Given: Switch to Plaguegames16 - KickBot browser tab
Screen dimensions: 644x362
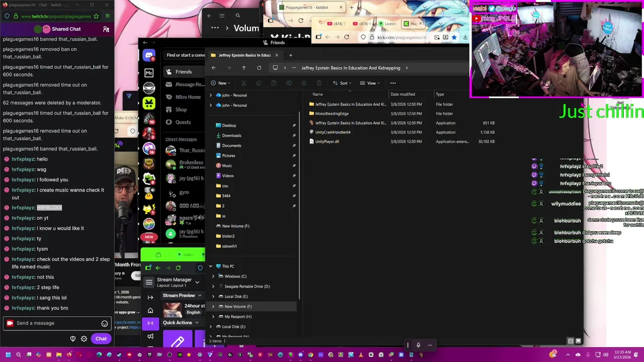Looking at the screenshot, I should tap(311, 8).
